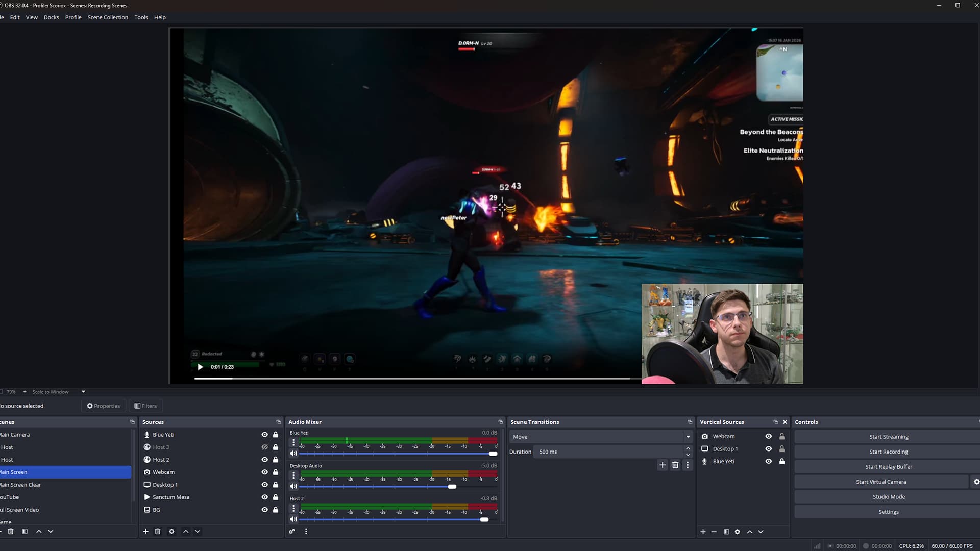
Task: Select the Main Screen Clear scene
Action: (x=21, y=484)
